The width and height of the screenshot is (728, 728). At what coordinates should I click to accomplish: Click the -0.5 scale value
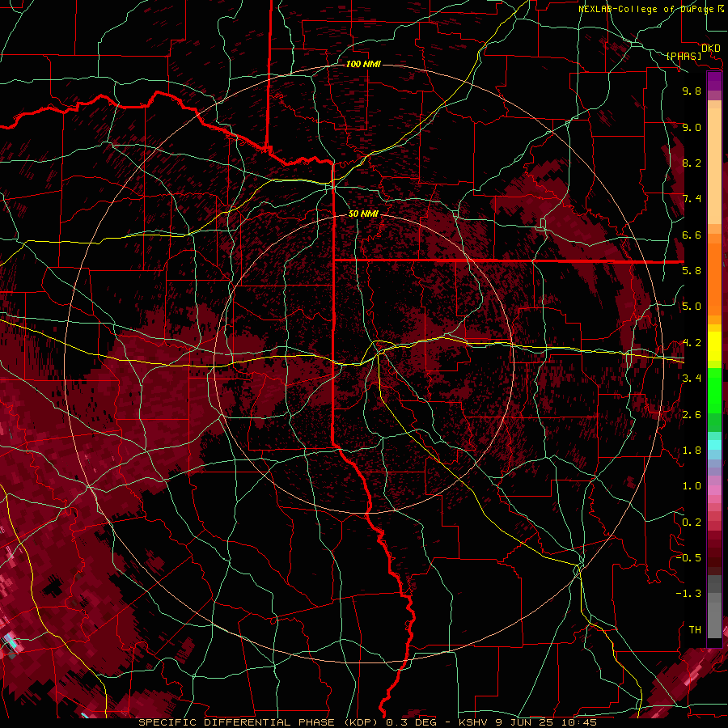click(688, 558)
